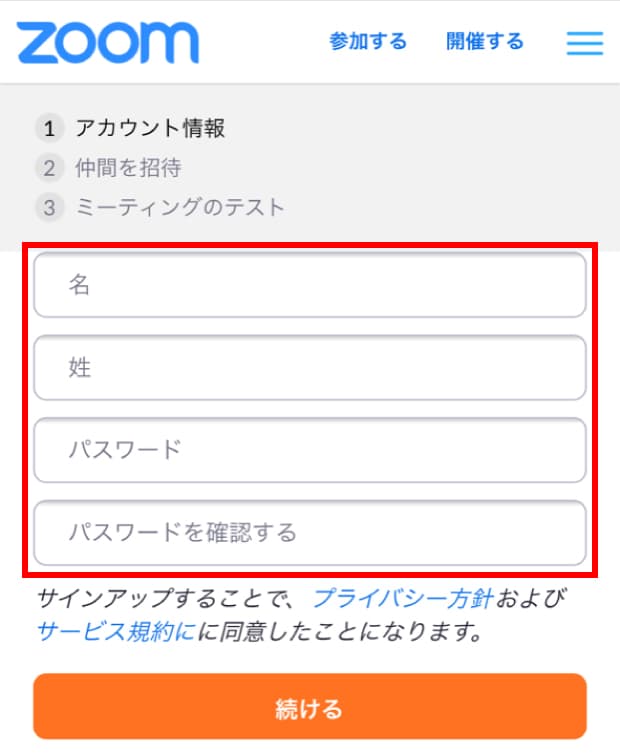Click the step 3 number badge

[49, 208]
